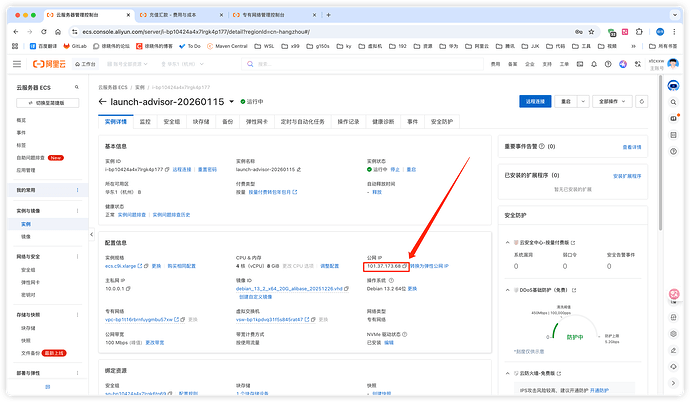This screenshot has width=690, height=402.
Task: Click the 重置密码 link
Action: coord(207,170)
